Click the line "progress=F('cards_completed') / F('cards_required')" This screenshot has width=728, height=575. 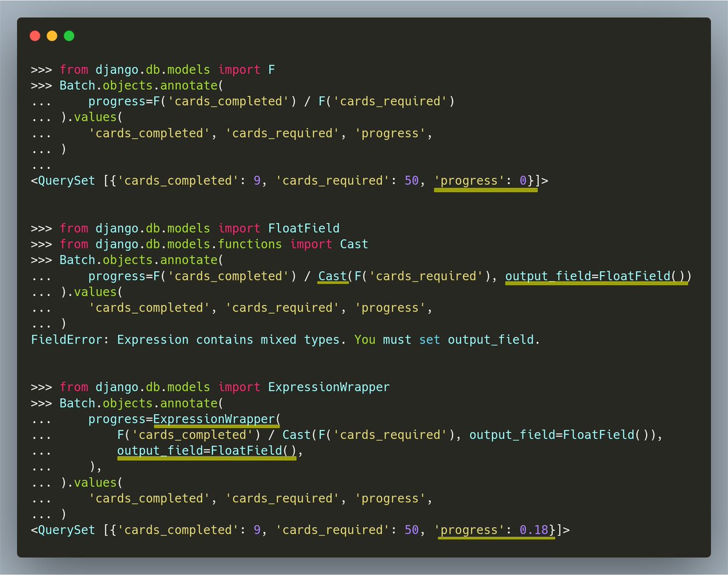[x=271, y=101]
